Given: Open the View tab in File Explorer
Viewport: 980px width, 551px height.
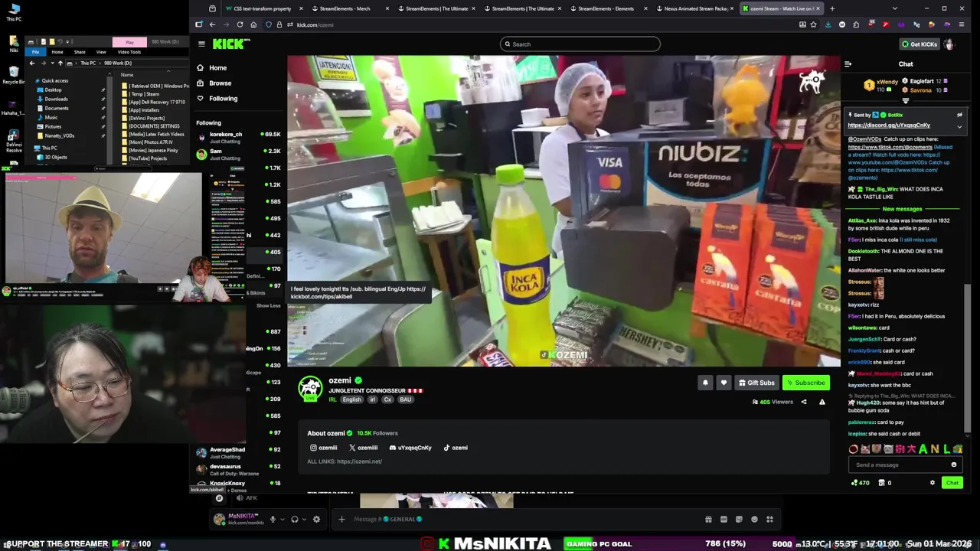Looking at the screenshot, I should click(x=101, y=52).
